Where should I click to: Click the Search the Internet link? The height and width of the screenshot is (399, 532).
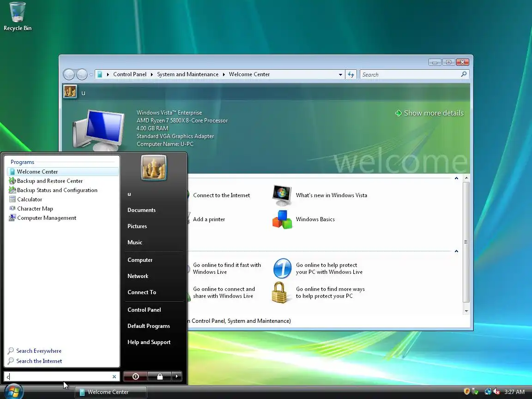(x=35, y=361)
